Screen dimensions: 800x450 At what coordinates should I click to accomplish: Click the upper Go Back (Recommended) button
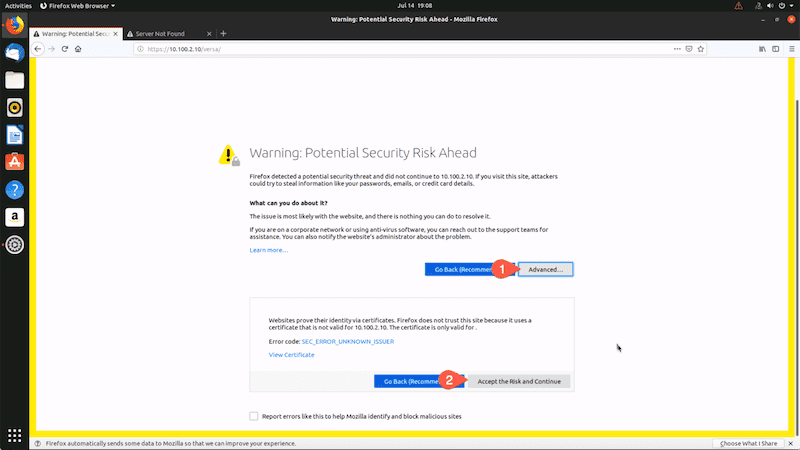pyautogui.click(x=469, y=269)
